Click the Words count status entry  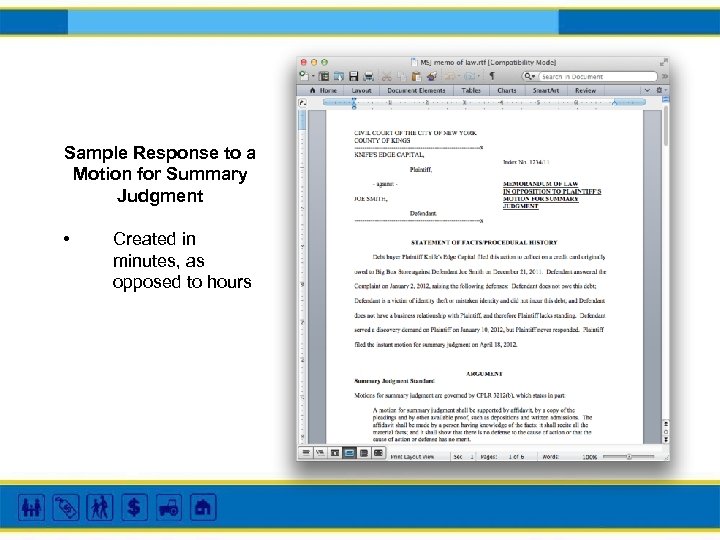click(x=550, y=457)
